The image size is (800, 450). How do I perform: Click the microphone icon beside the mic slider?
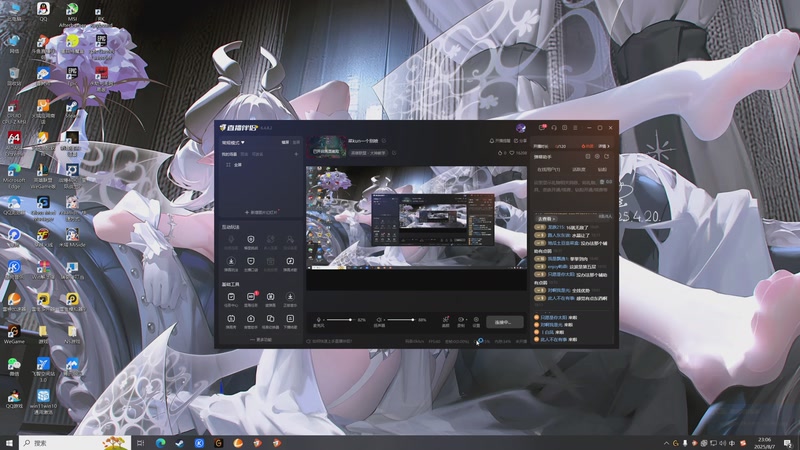pyautogui.click(x=318, y=320)
